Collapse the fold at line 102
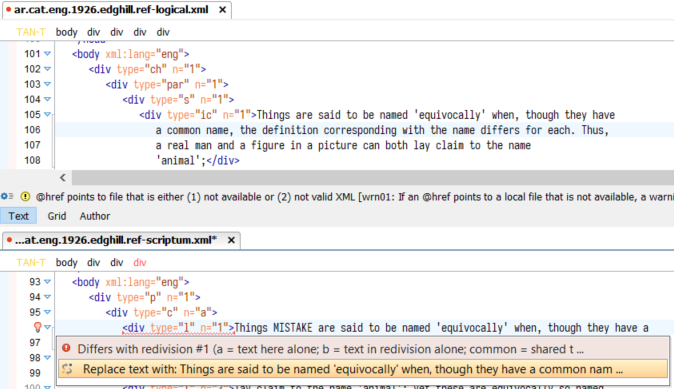Image resolution: width=674 pixels, height=389 pixels. [x=47, y=69]
